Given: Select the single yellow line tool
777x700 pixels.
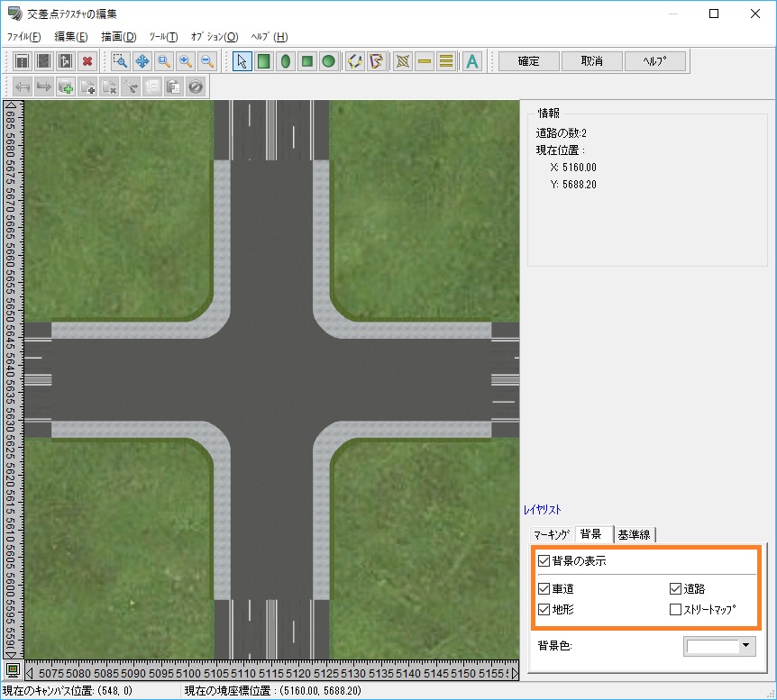Looking at the screenshot, I should 424,61.
